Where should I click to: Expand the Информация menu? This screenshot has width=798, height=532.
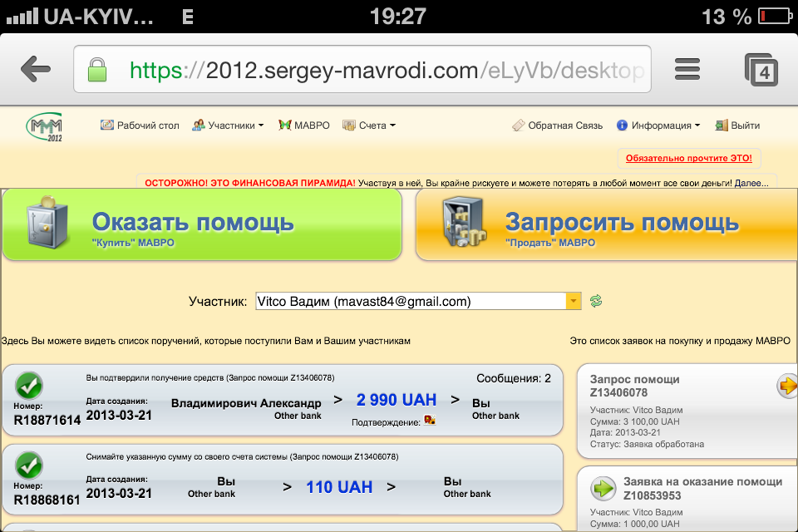coord(658,126)
